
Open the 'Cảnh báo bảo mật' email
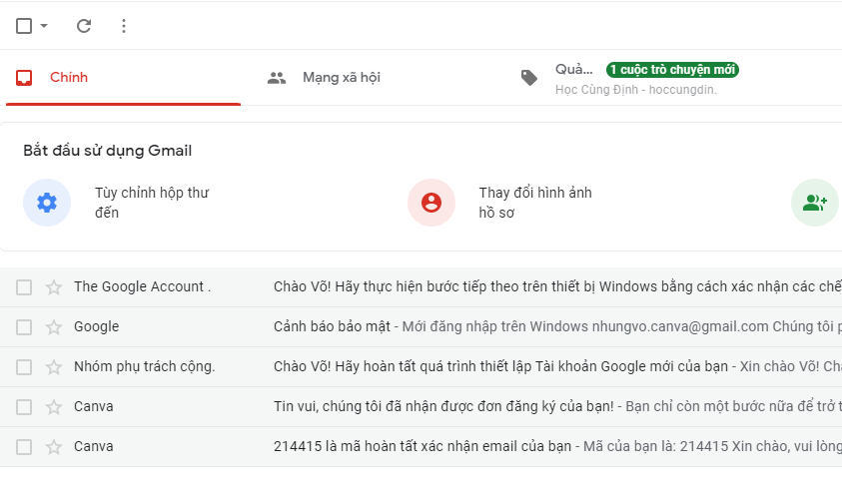pyautogui.click(x=332, y=326)
